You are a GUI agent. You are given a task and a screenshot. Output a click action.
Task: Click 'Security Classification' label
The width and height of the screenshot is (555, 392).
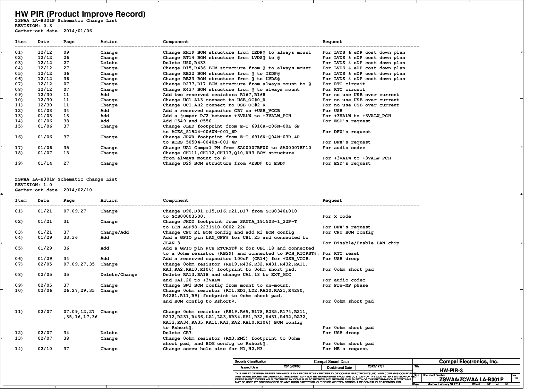(250, 361)
